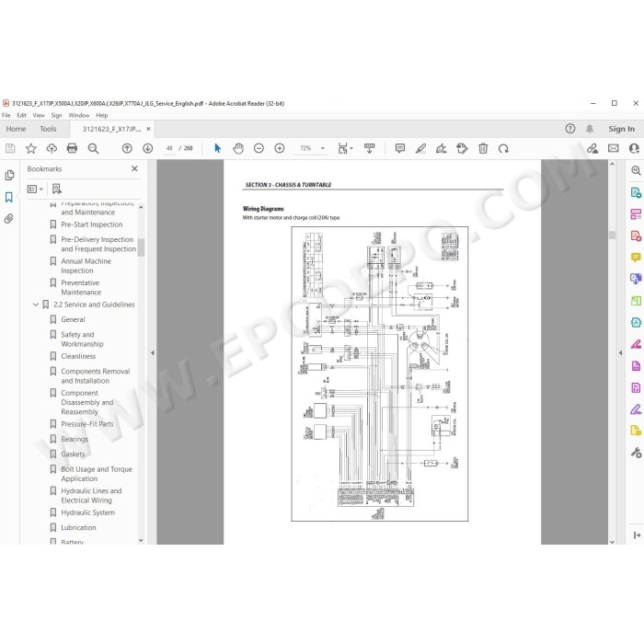Add a sticky note comment
The image size is (644, 644).
[399, 148]
